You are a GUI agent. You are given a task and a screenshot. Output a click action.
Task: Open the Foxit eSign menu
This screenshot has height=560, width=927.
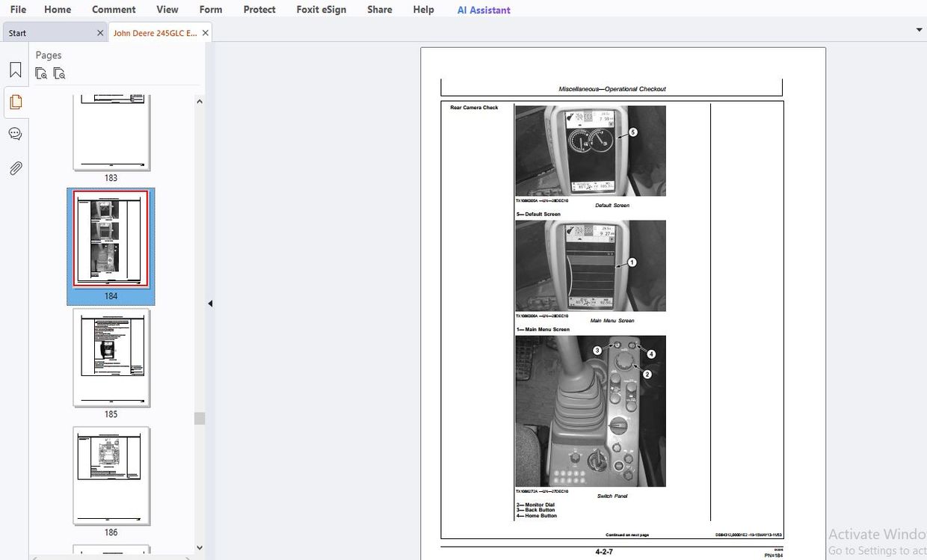(x=321, y=9)
